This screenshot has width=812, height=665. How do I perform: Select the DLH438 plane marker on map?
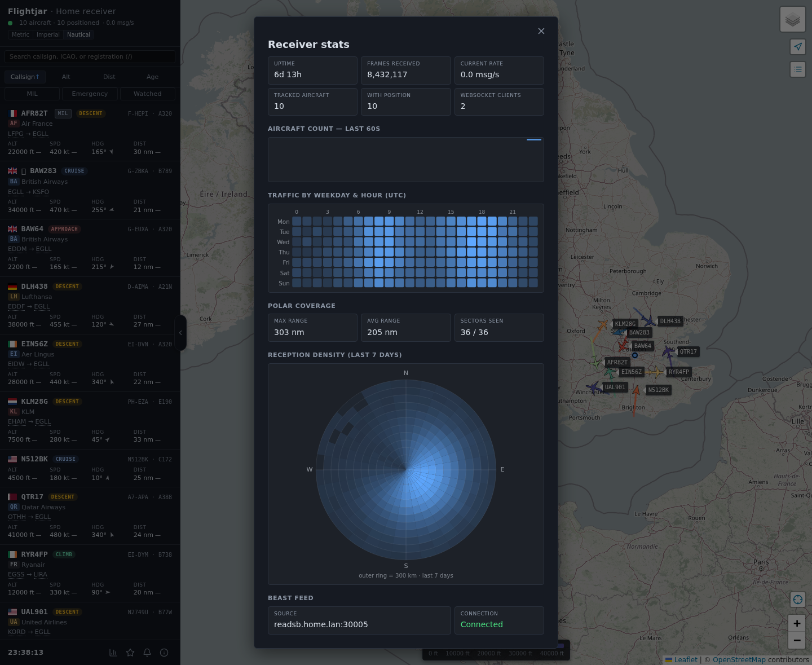650,321
